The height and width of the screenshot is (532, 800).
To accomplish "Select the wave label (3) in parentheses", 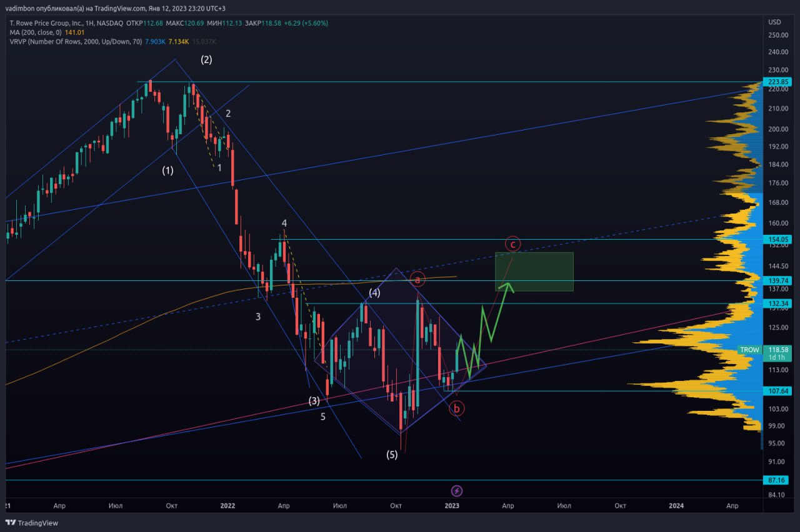I will (x=314, y=401).
